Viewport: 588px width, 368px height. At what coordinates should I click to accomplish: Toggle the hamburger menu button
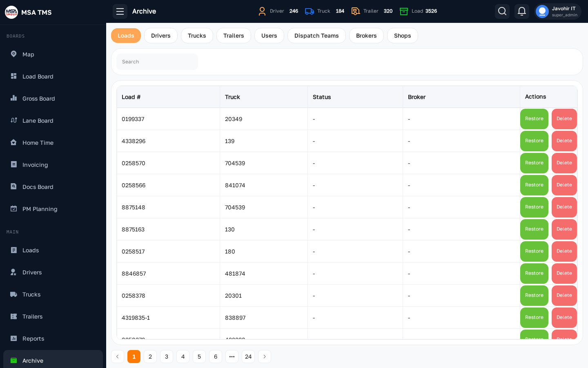(120, 11)
